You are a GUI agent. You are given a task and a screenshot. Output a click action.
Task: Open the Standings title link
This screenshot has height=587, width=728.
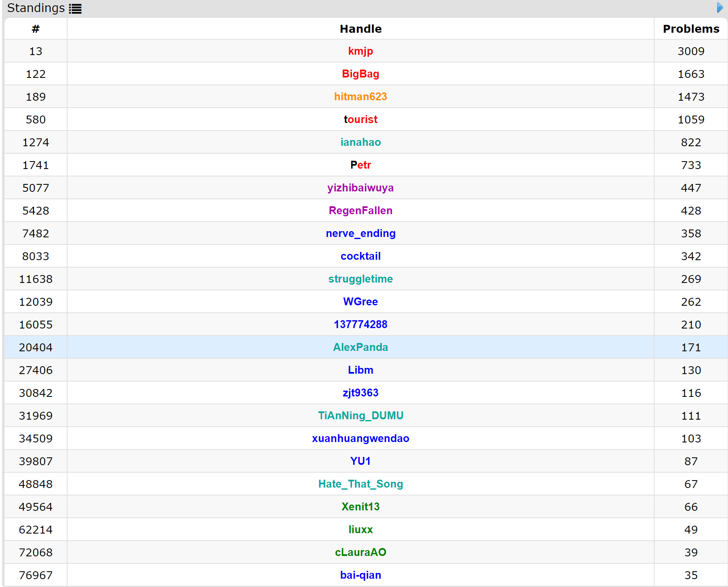pos(36,8)
